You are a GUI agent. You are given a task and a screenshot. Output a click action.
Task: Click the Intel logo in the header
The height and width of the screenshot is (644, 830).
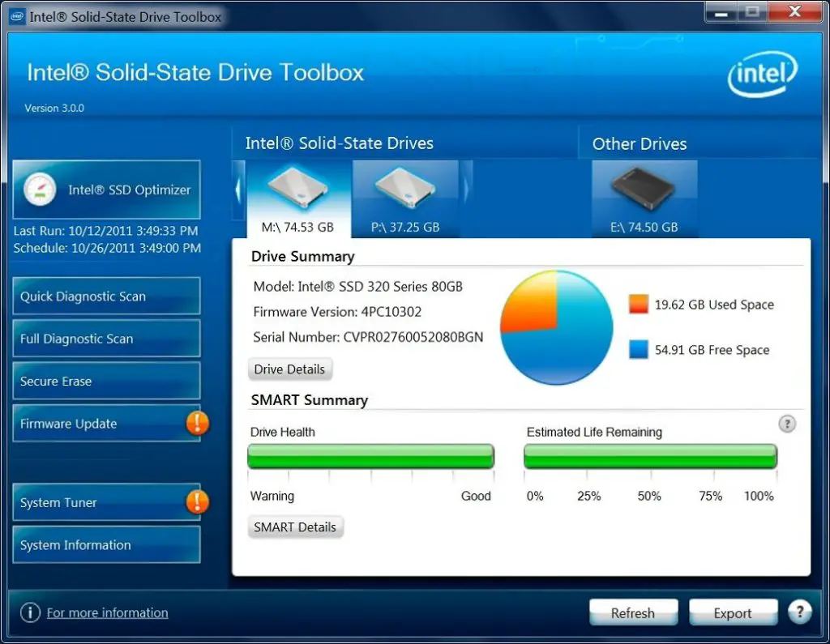762,74
